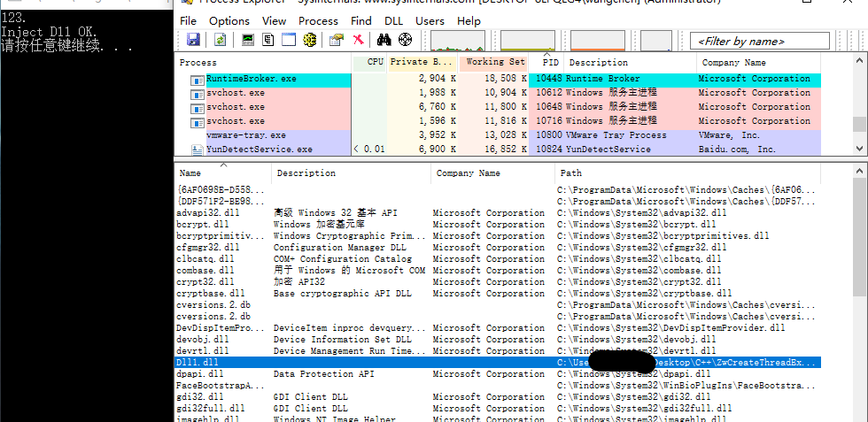Viewport: 868px width, 422px height.
Task: Type in the Filter by name box
Action: (763, 41)
